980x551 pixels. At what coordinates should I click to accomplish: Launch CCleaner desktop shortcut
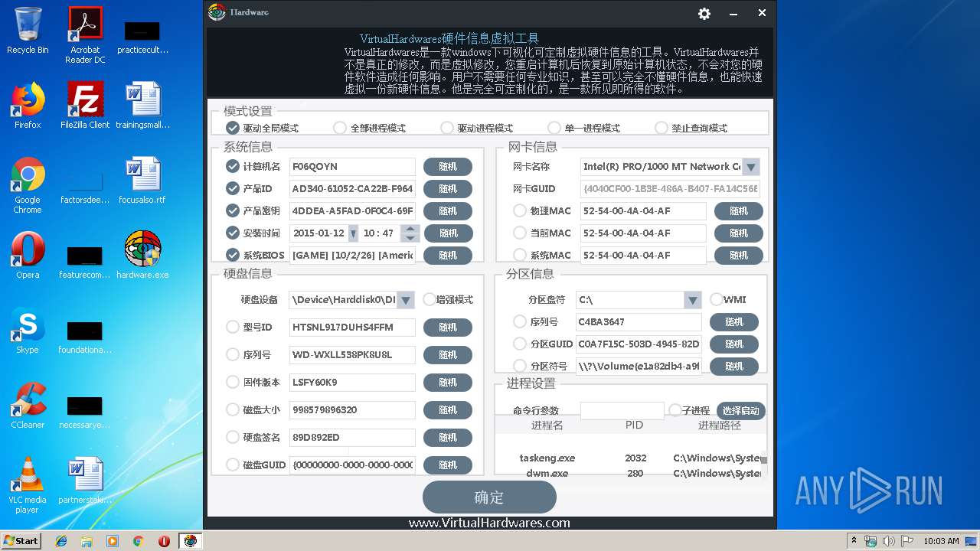[x=28, y=405]
